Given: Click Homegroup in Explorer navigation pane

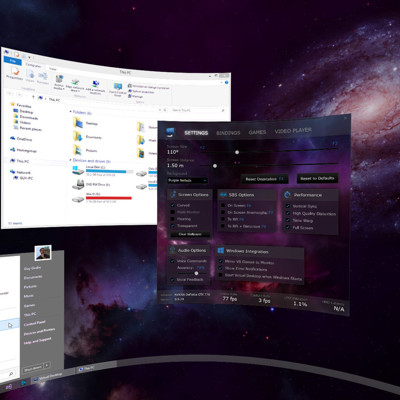Looking at the screenshot, I should pos(23,150).
